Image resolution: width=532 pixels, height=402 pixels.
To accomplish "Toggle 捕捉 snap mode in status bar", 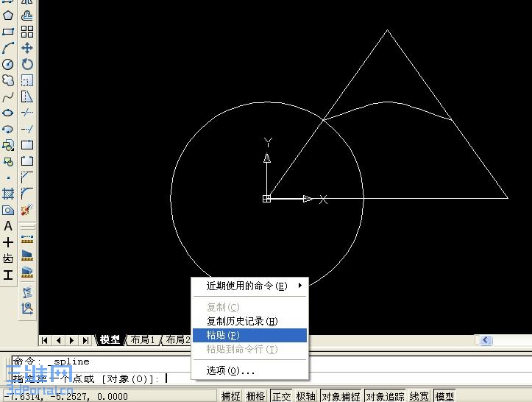I will [x=231, y=396].
